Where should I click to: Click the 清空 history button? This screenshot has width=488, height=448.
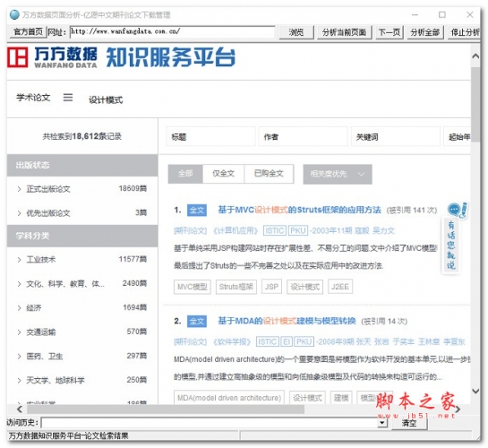tap(409, 423)
